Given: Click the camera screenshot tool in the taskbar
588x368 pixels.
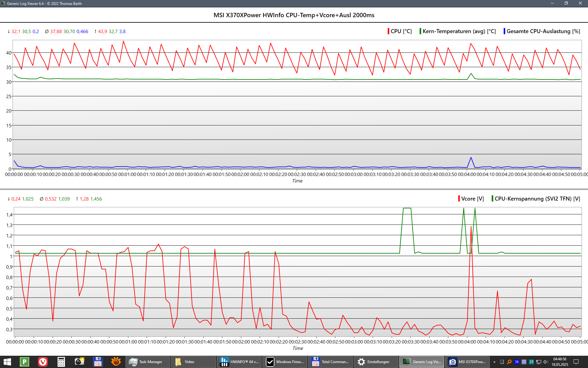Looking at the screenshot, I should [80, 362].
